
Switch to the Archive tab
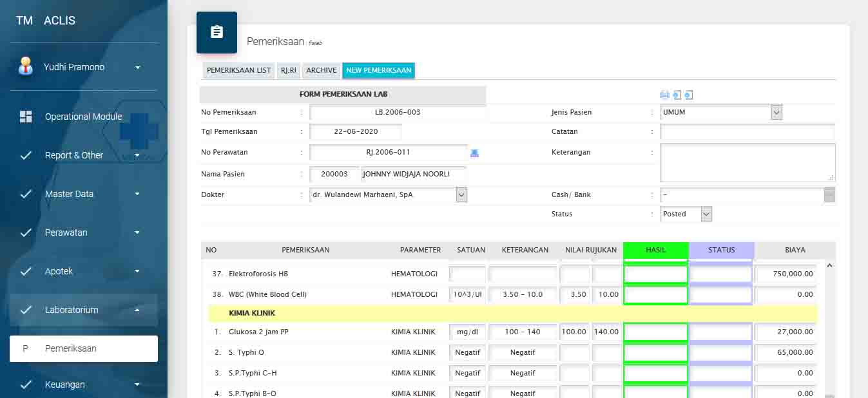point(321,71)
